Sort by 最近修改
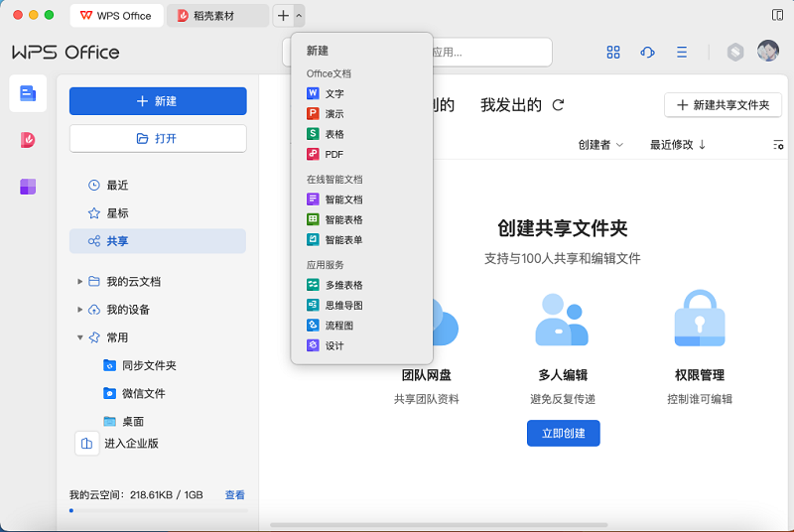This screenshot has height=532, width=794. [x=678, y=145]
